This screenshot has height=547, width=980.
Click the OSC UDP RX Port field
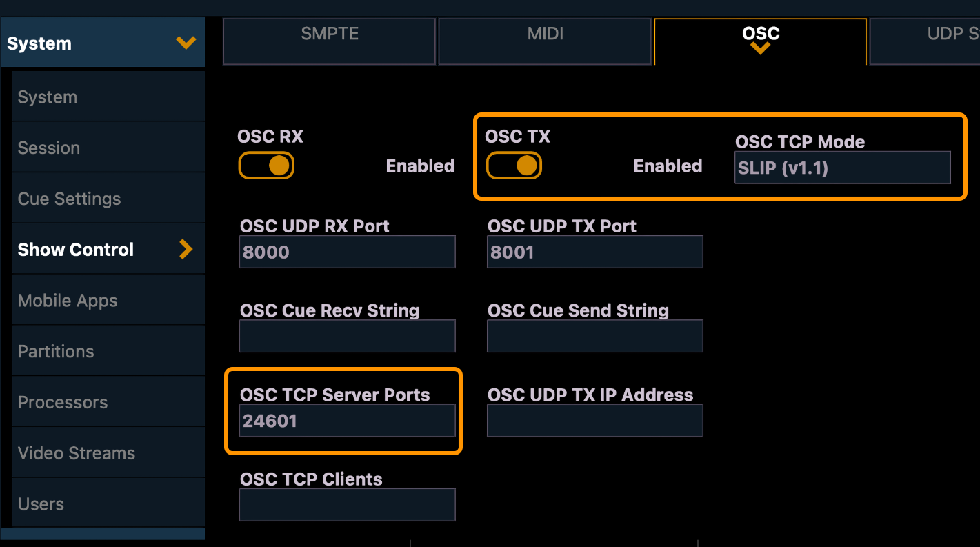click(347, 252)
